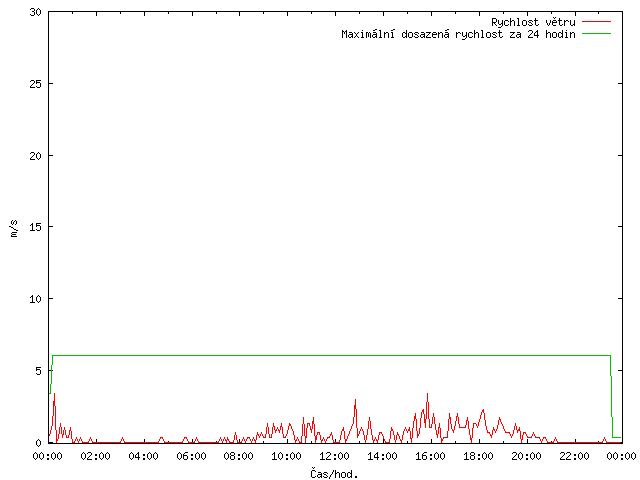Click the x-axis tick label 18:00
640x480 pixels.
[x=478, y=456]
